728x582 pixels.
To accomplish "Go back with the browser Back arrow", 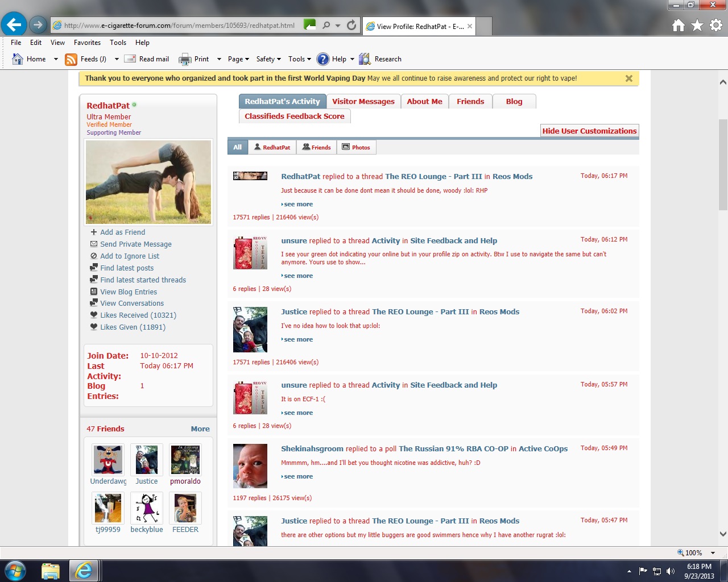I will [x=14, y=24].
